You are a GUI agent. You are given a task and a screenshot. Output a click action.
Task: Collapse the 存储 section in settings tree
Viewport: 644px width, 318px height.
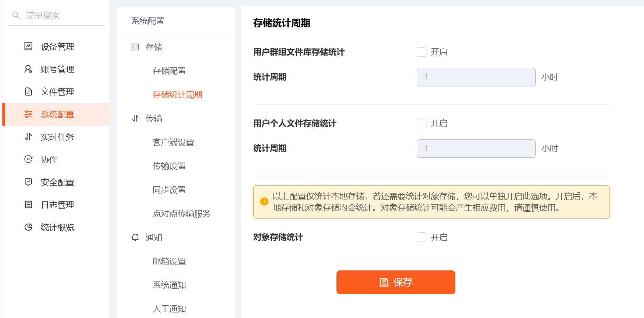[x=153, y=47]
